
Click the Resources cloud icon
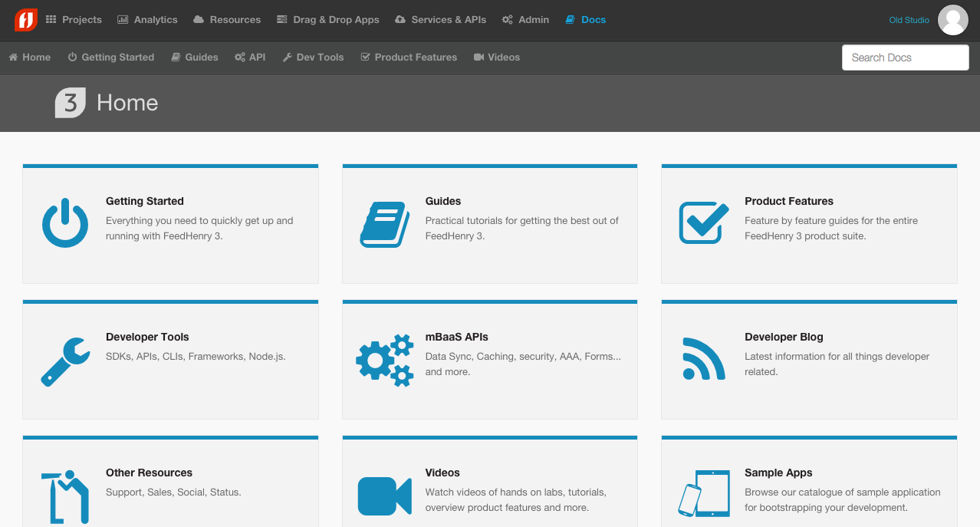tap(199, 20)
